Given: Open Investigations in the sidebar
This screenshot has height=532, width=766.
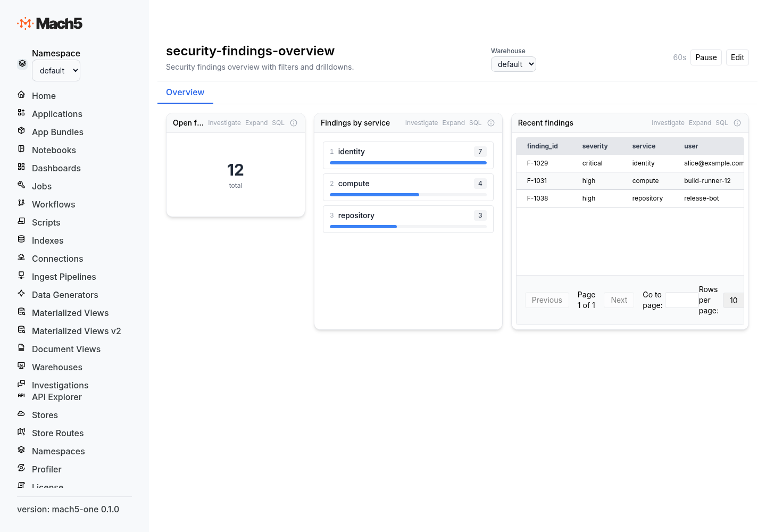Looking at the screenshot, I should [x=60, y=385].
